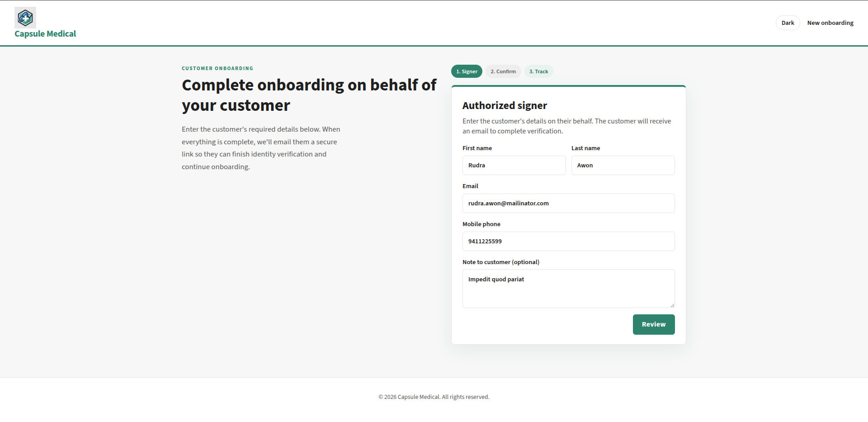Click the Note to customer (optional) label
Screen dimensions: 868x422
tap(501, 262)
